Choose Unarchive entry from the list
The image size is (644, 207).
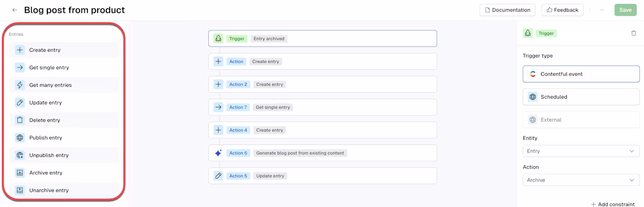(64, 190)
